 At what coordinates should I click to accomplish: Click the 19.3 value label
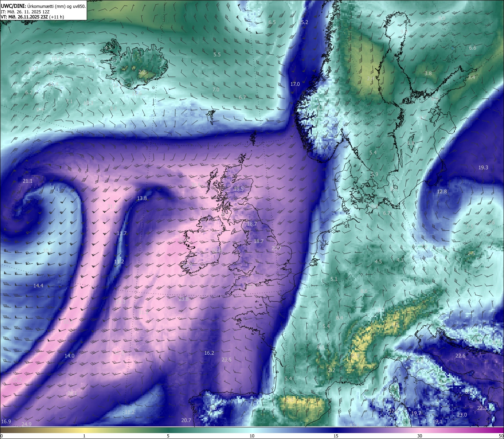(483, 167)
